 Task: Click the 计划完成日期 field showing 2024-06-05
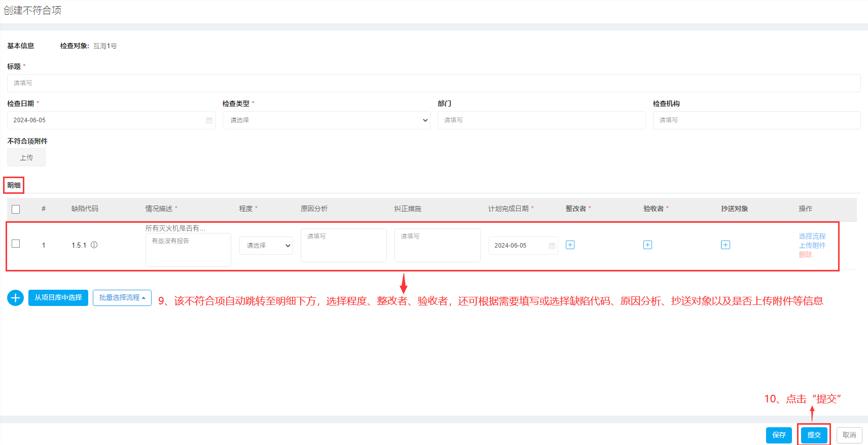(523, 246)
